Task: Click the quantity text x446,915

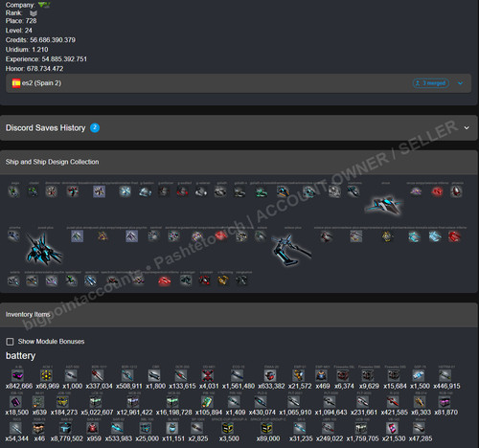Action: point(446,386)
